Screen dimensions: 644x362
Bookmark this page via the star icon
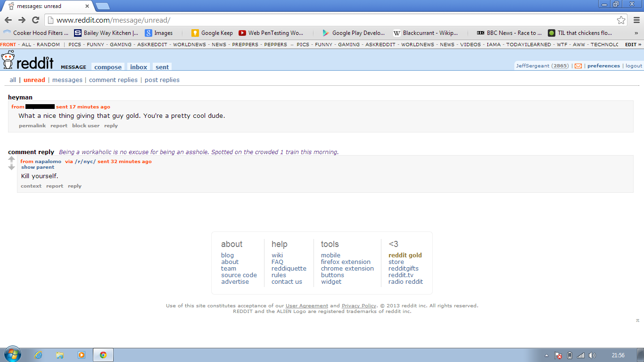[621, 20]
